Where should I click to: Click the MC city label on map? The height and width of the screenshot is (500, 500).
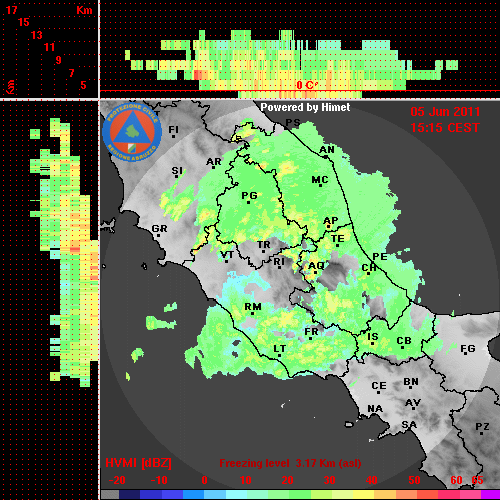pos(320,180)
